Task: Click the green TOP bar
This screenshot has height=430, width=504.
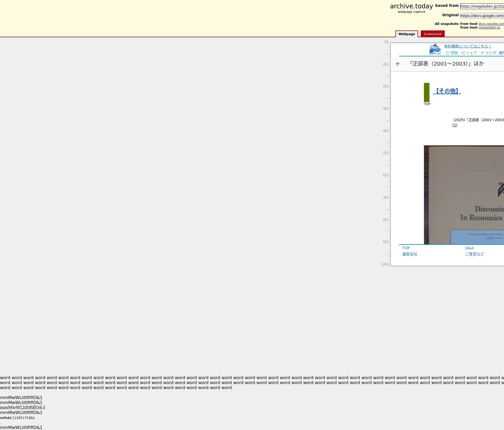Action: point(427,92)
